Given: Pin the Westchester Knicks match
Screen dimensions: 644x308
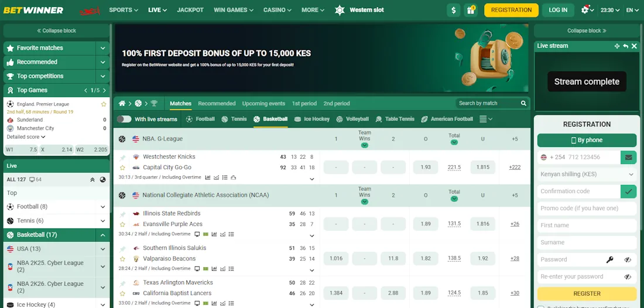Looking at the screenshot, I should tap(122, 158).
